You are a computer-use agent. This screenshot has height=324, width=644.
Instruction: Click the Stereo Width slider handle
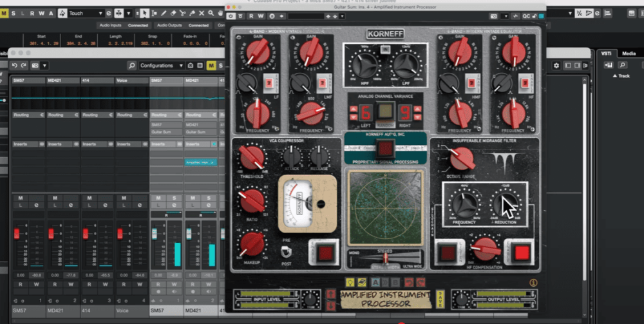(x=385, y=258)
